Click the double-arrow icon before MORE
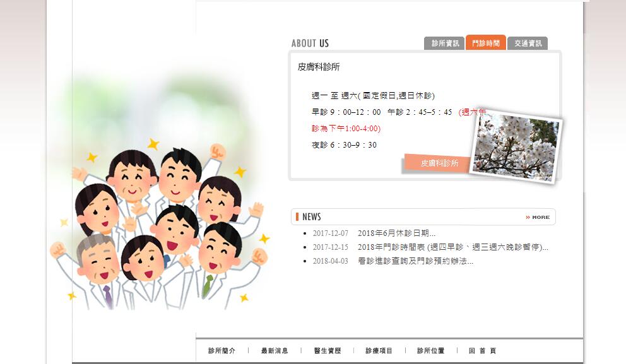626x364 pixels. point(528,217)
